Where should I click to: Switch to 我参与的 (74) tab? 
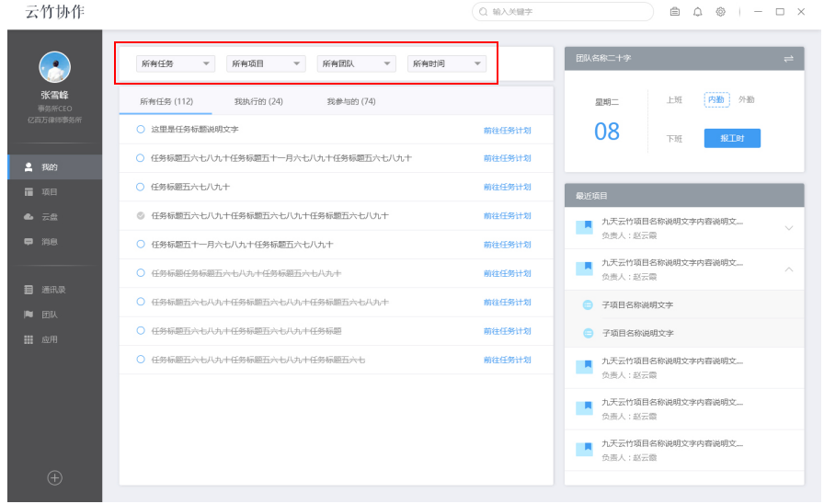coord(351,101)
